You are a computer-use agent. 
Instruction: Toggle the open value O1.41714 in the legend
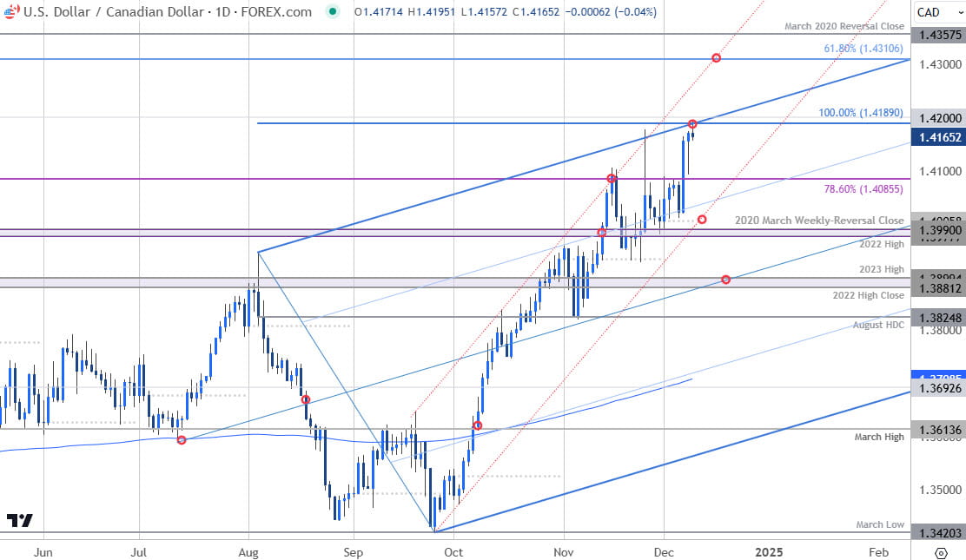[380, 13]
